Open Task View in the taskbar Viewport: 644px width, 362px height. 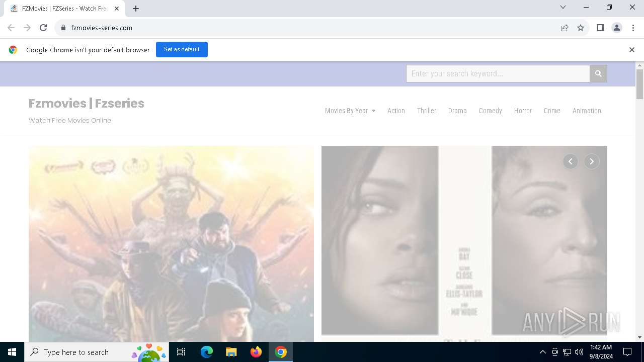pos(181,352)
